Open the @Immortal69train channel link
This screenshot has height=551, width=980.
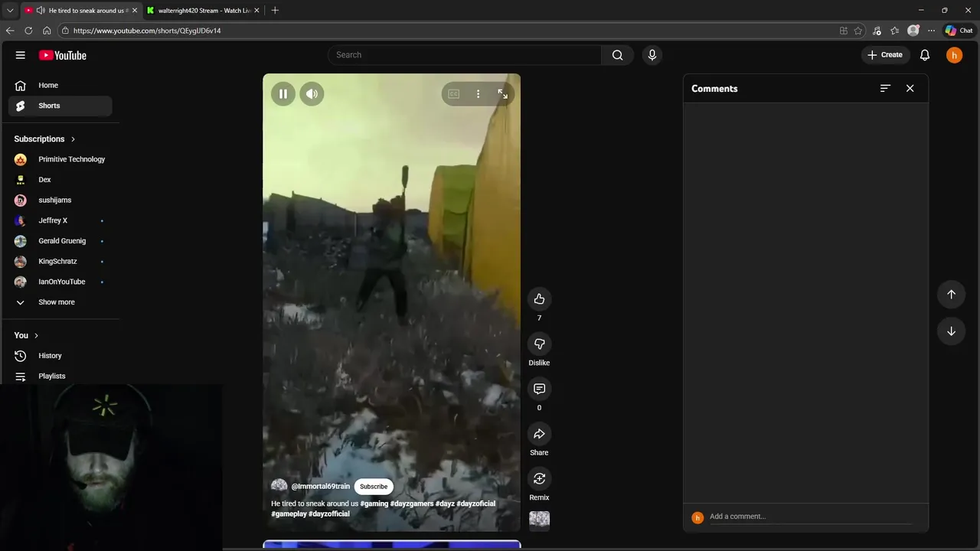320,487
